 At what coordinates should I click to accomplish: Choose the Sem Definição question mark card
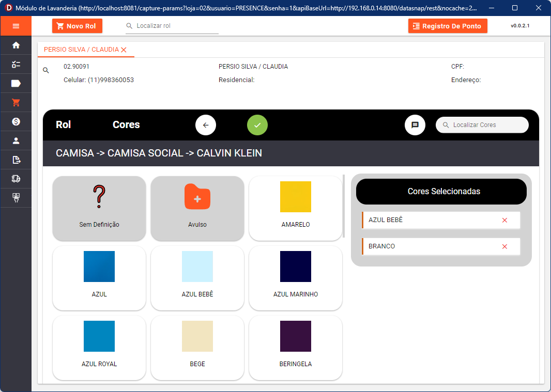(99, 208)
